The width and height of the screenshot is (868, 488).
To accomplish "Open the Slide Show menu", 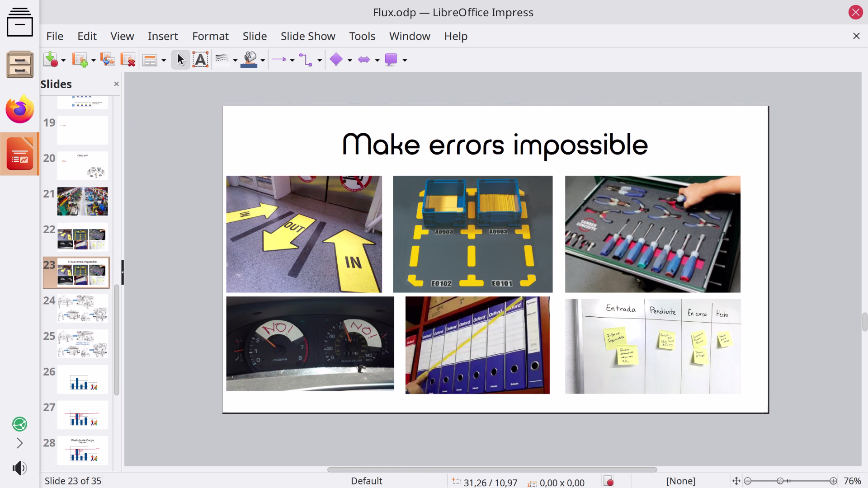I will coord(308,36).
